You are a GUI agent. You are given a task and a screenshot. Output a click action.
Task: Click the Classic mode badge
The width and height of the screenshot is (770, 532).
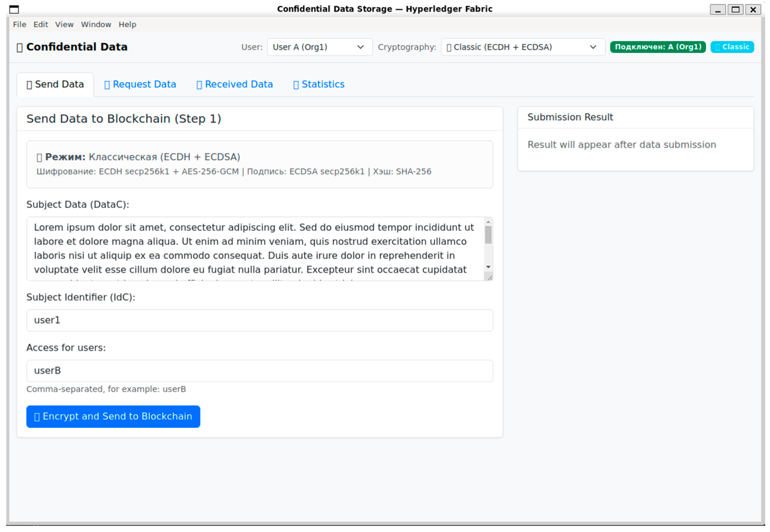click(x=732, y=47)
